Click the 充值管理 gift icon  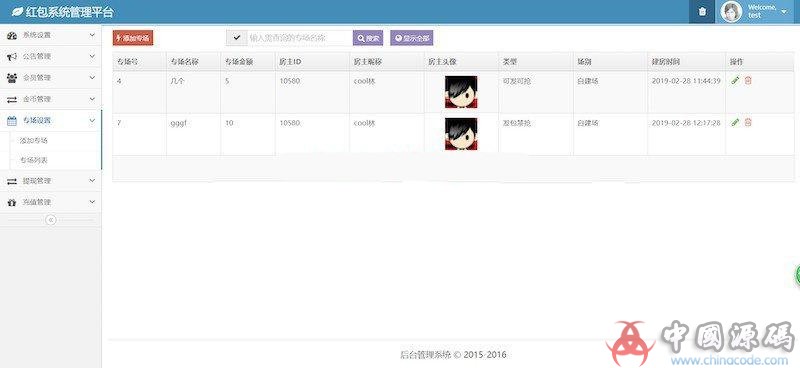coord(12,202)
